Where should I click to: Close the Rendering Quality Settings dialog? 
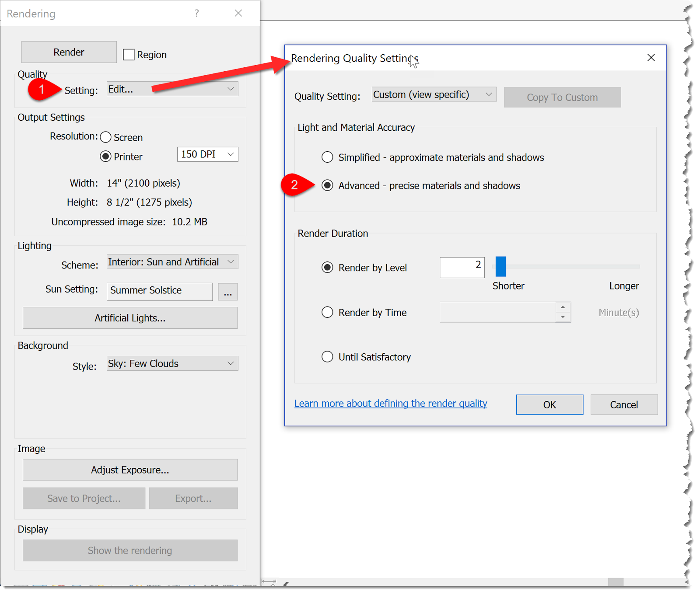(x=651, y=58)
